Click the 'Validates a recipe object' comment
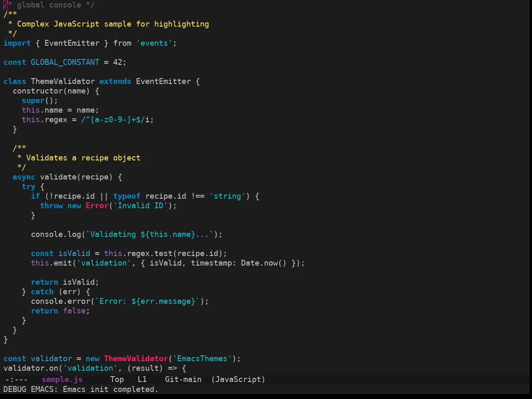This screenshot has height=399, width=532. [x=83, y=158]
